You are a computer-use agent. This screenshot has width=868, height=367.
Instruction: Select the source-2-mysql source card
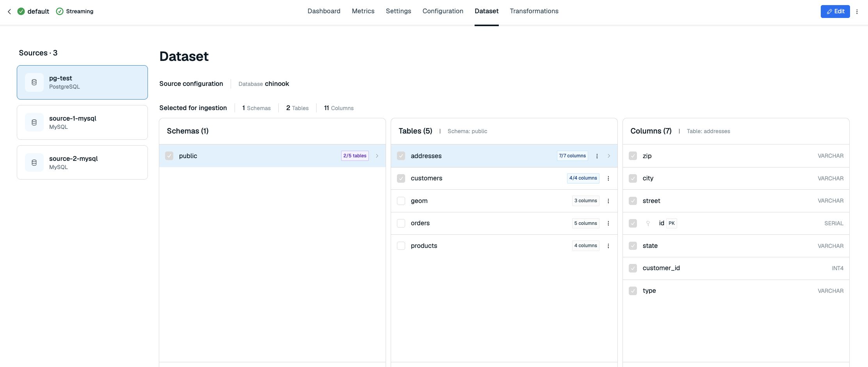pos(82,163)
